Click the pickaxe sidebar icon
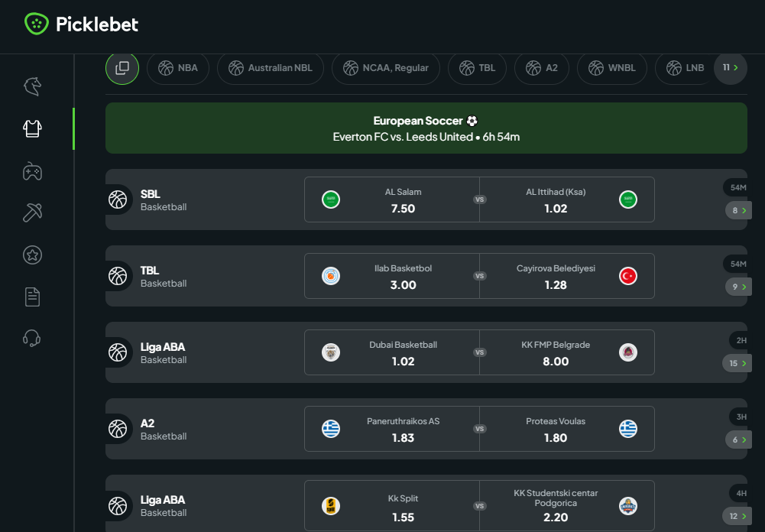Image resolution: width=765 pixels, height=532 pixels. [x=32, y=212]
